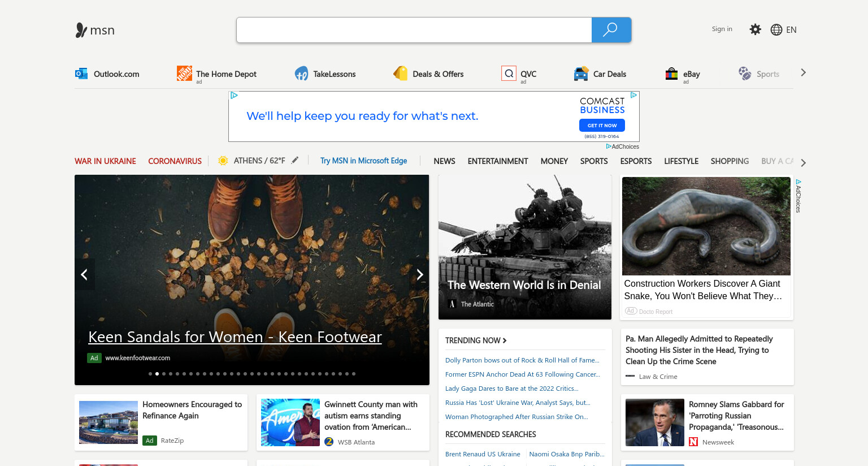868x466 pixels.
Task: Open Keen Sandals for Women headline
Action: [235, 337]
